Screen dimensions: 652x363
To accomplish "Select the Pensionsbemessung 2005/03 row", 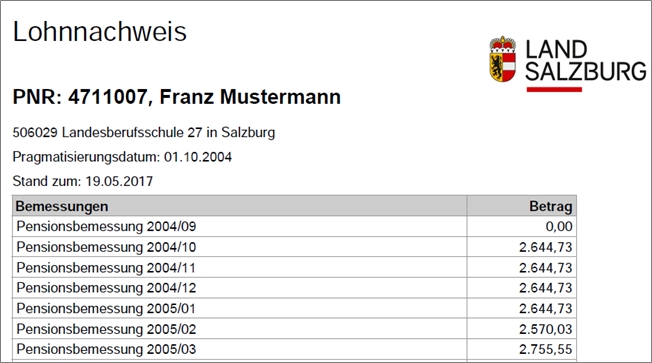I will 294,349.
